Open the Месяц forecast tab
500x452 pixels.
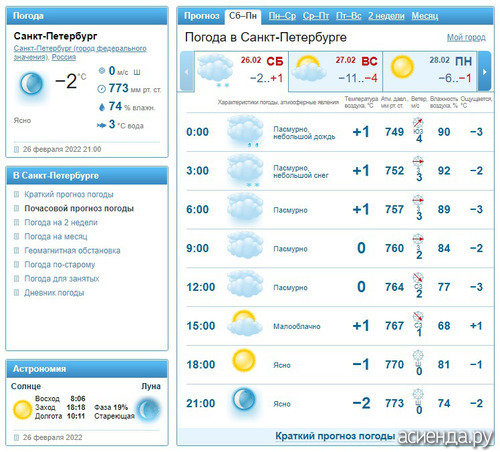[425, 16]
